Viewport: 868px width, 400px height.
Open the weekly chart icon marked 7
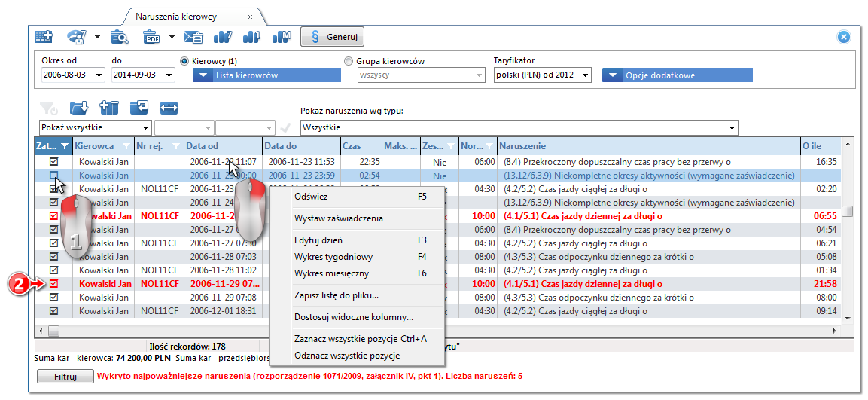tap(223, 37)
